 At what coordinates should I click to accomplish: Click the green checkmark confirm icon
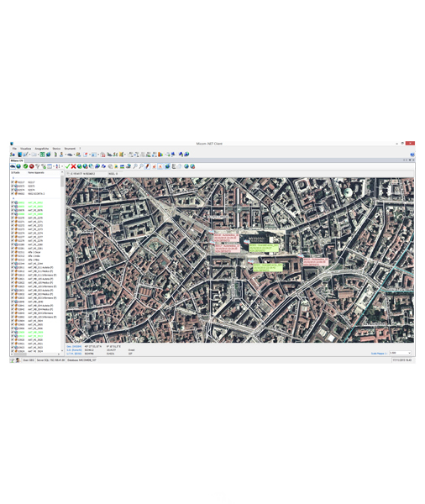pos(67,166)
